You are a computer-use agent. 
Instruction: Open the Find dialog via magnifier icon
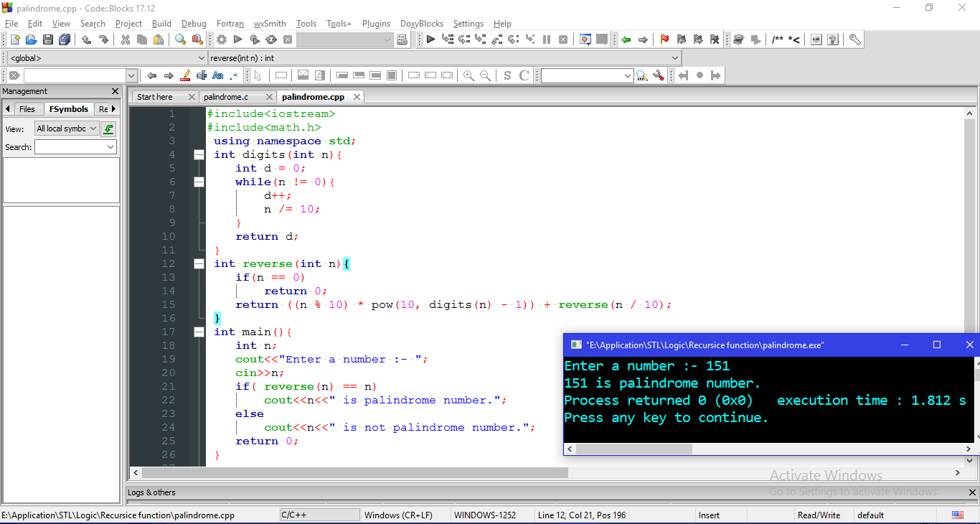[x=180, y=39]
